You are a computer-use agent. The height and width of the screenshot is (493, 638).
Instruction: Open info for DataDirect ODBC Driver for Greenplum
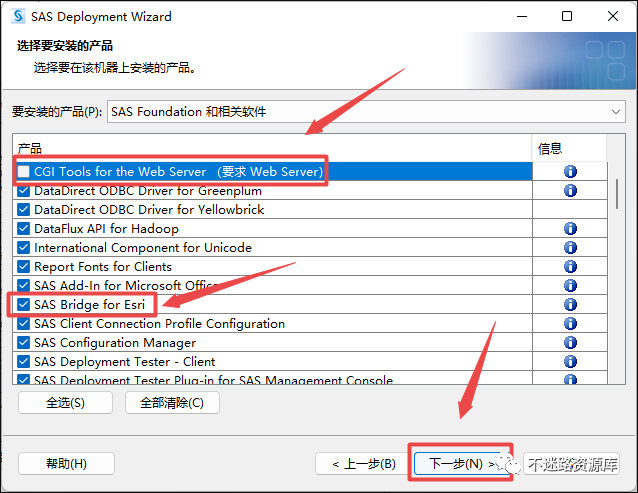[570, 190]
